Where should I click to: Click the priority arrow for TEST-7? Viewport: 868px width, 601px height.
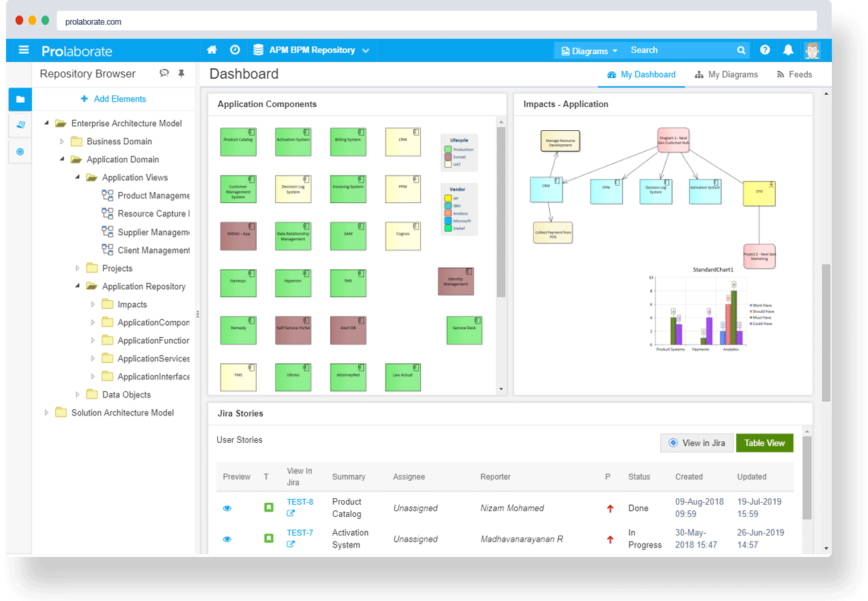point(609,540)
